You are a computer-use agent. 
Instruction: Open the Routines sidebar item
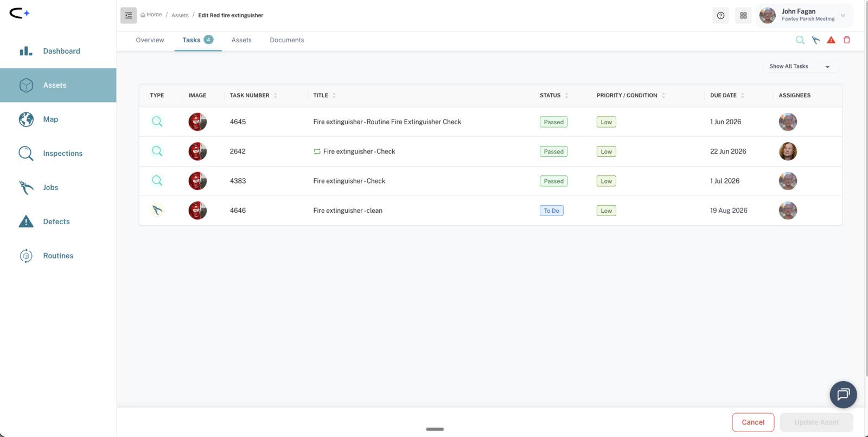click(58, 256)
